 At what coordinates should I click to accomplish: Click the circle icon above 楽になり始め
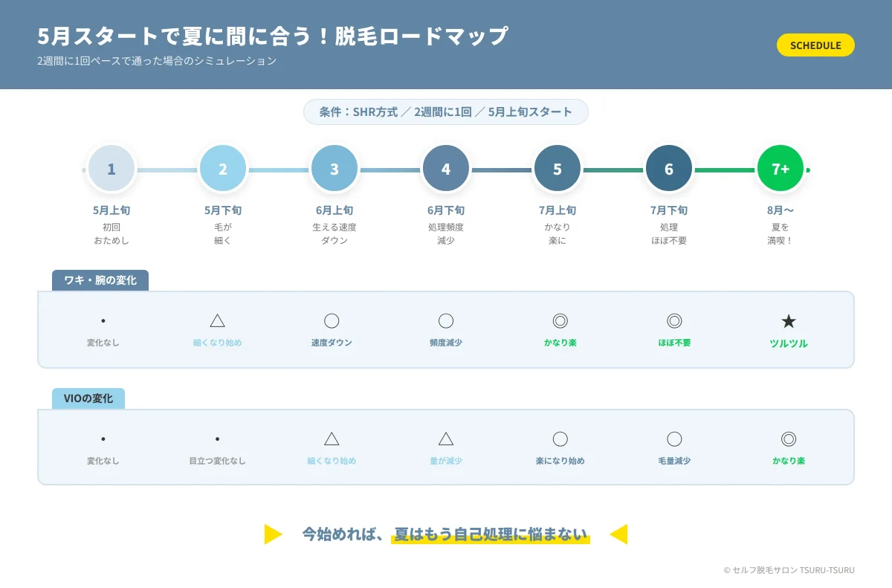pyautogui.click(x=560, y=439)
